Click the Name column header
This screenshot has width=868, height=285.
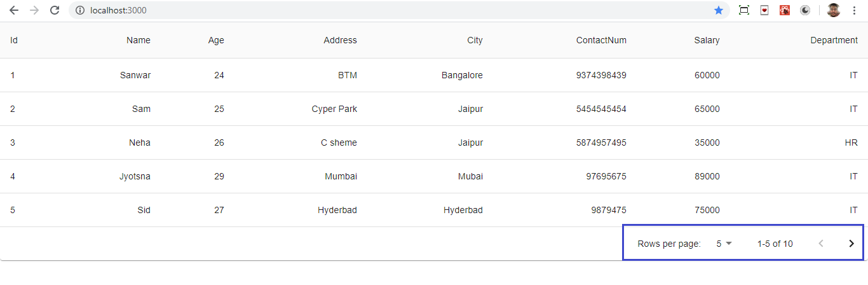point(139,40)
